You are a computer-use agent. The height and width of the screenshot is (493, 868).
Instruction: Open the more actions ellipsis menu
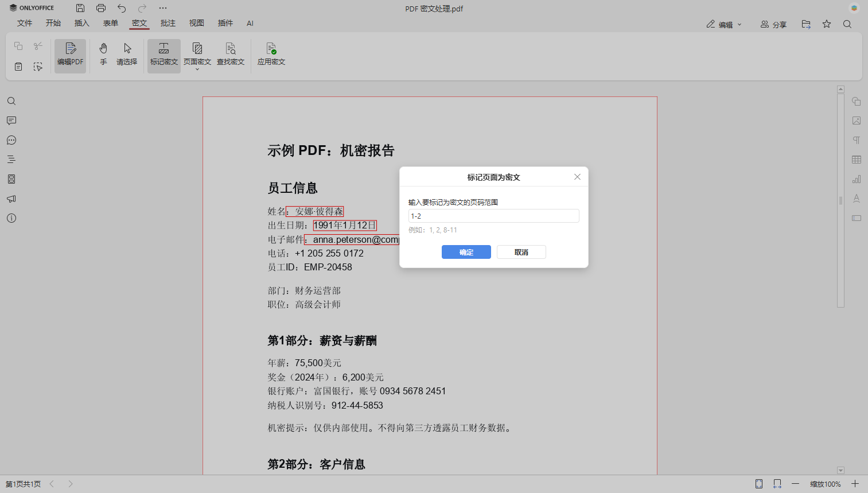pos(163,7)
